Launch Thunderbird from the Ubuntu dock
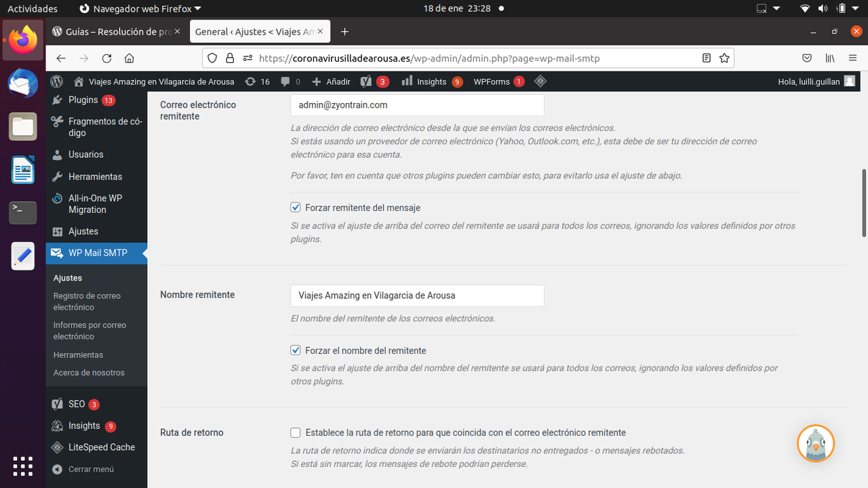This screenshot has width=868, height=488. click(x=23, y=83)
